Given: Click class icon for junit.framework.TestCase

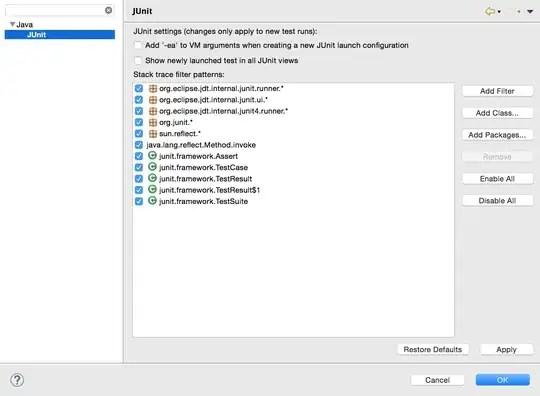Looking at the screenshot, I should click(x=152, y=167).
